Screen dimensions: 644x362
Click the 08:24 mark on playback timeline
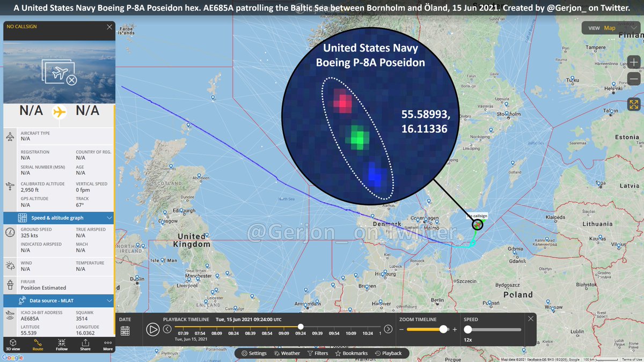[233, 333]
